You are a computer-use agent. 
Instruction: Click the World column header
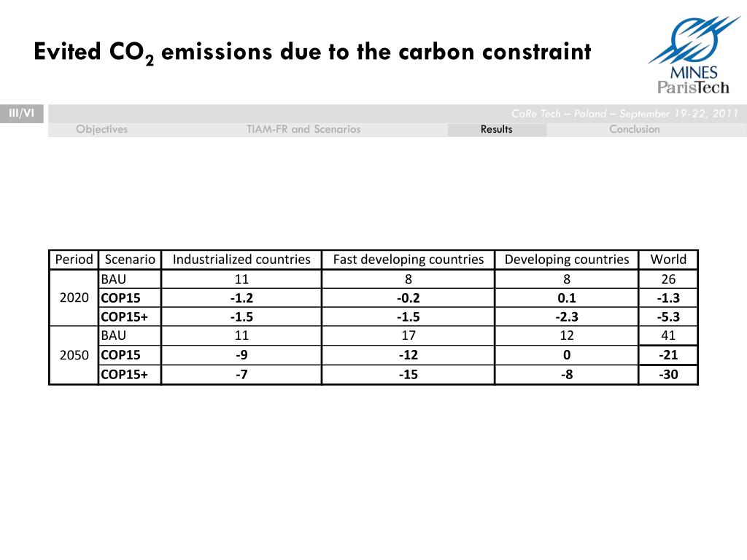point(668,260)
